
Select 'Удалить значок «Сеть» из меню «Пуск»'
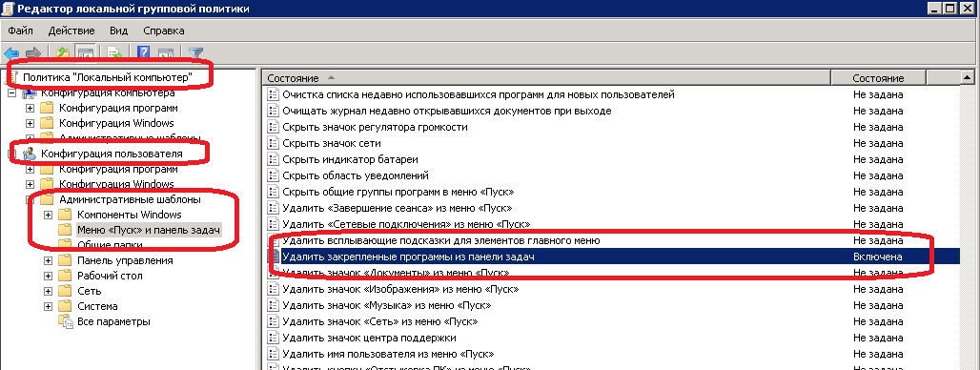(380, 322)
